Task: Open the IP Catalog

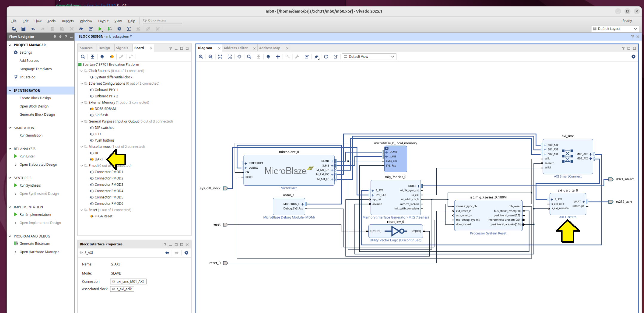Action: (x=27, y=77)
